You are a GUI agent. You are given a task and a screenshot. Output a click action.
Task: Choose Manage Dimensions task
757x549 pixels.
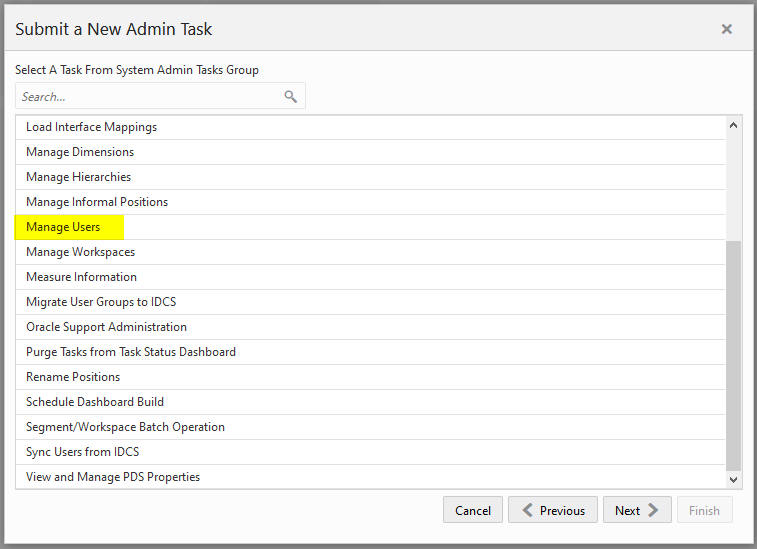point(370,152)
